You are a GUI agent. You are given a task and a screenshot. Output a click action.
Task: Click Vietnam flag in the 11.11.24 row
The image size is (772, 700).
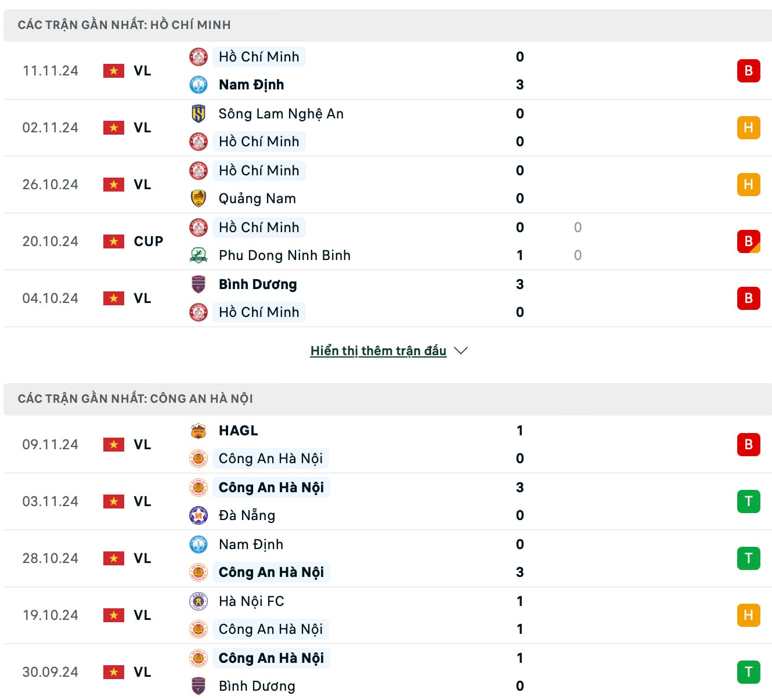coord(114,71)
